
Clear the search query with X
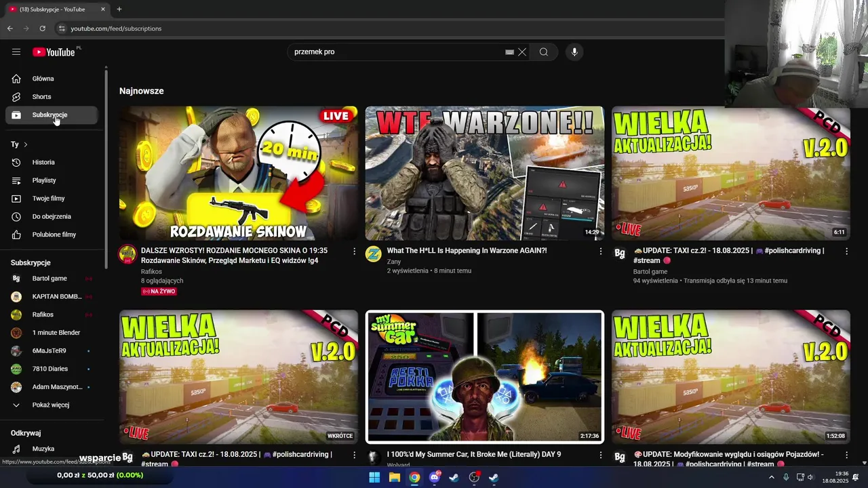tap(522, 52)
